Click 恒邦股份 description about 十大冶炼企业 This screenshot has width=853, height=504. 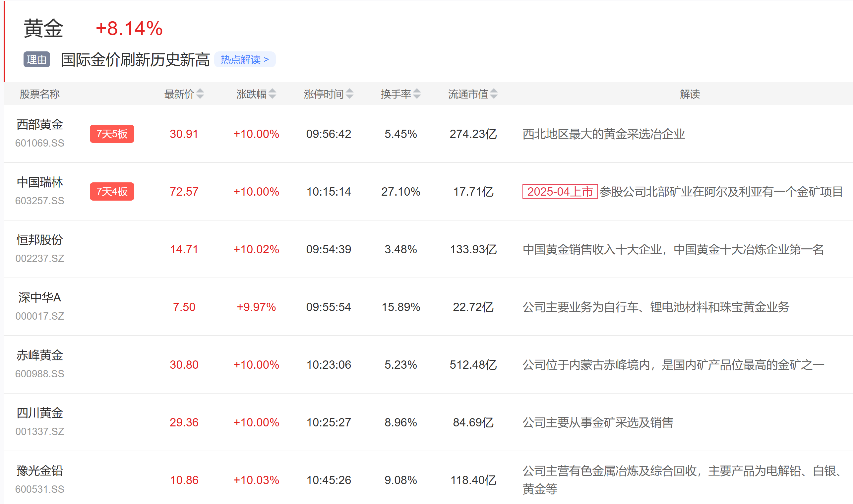(x=673, y=250)
